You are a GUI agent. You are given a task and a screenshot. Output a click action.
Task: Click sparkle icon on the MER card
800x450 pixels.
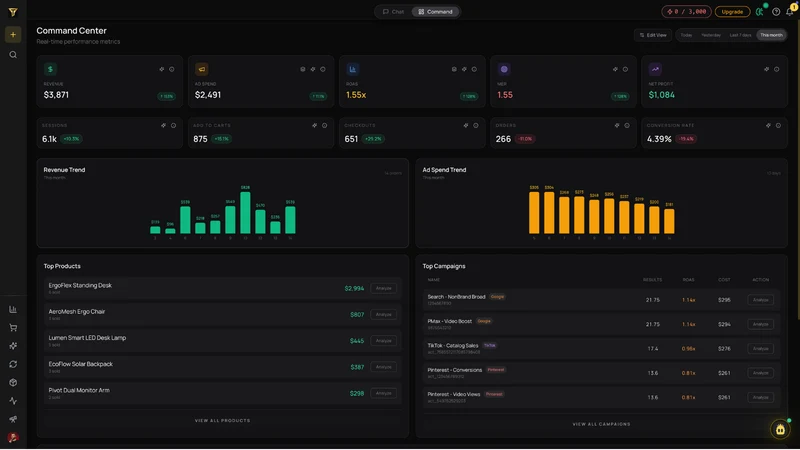tap(615, 69)
